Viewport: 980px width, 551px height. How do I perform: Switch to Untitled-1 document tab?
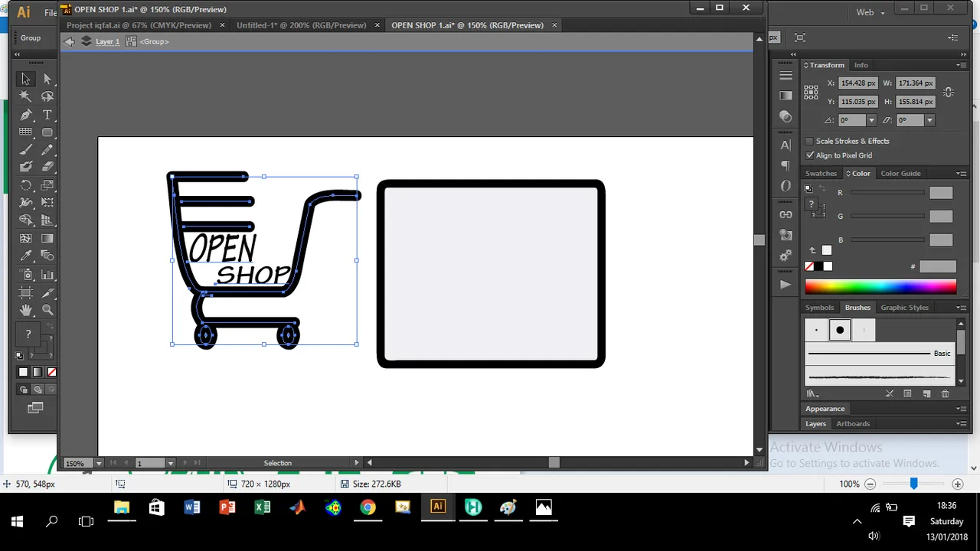click(302, 25)
